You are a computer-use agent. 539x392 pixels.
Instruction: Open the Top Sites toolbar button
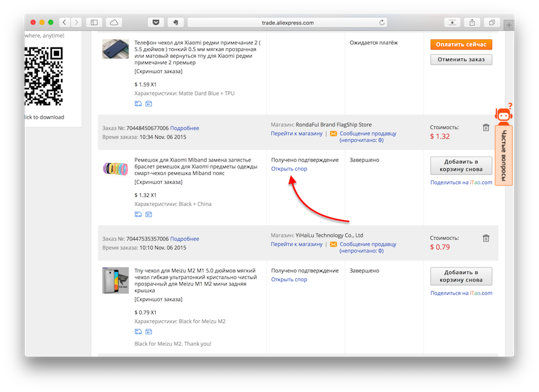[x=452, y=22]
